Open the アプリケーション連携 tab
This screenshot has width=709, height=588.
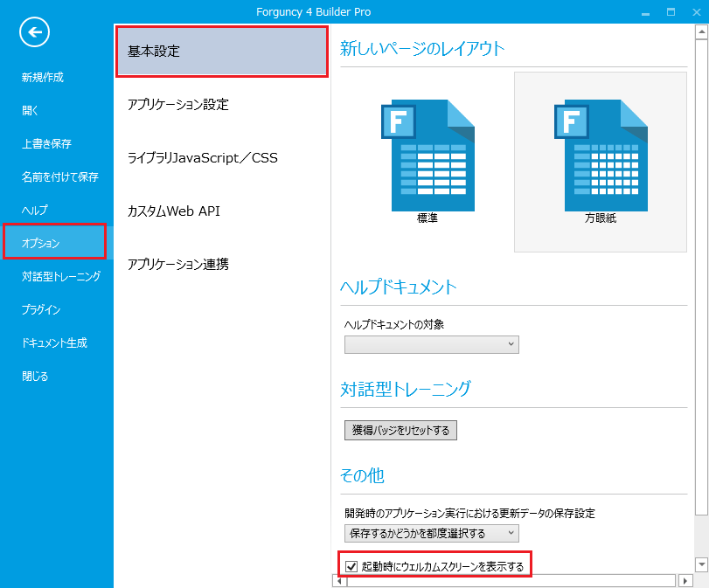tap(177, 264)
